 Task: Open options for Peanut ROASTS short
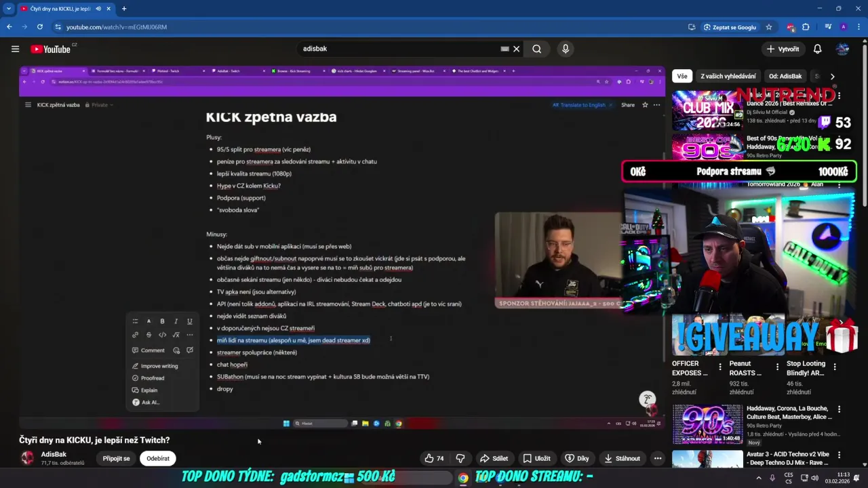[777, 367]
